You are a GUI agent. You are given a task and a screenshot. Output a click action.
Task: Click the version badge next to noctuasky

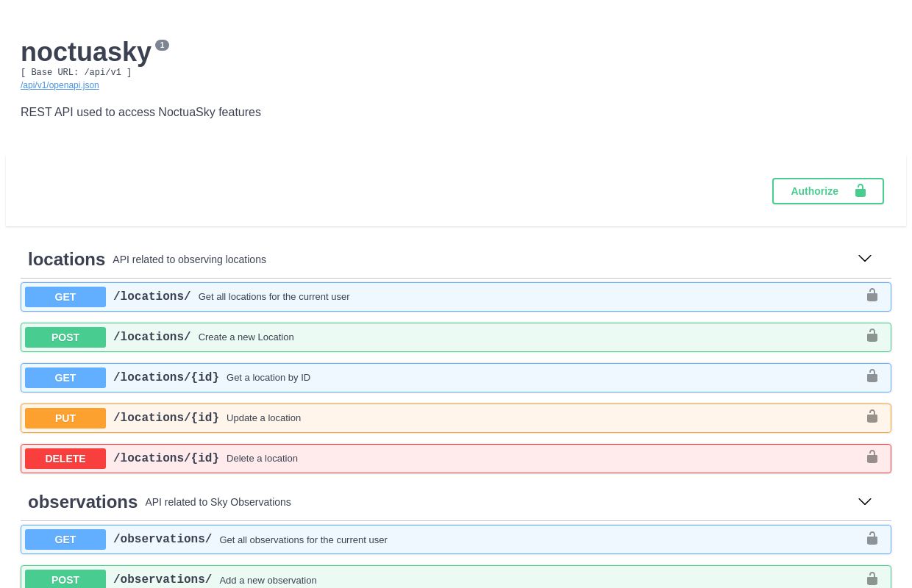coord(162,45)
